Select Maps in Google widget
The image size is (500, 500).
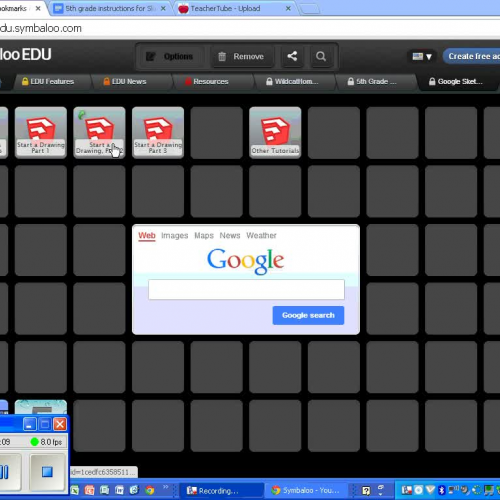(204, 235)
